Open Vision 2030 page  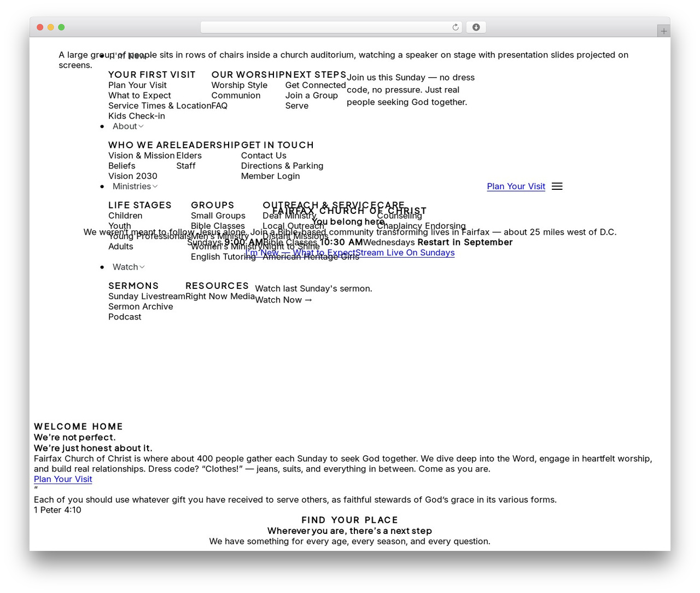pos(133,176)
